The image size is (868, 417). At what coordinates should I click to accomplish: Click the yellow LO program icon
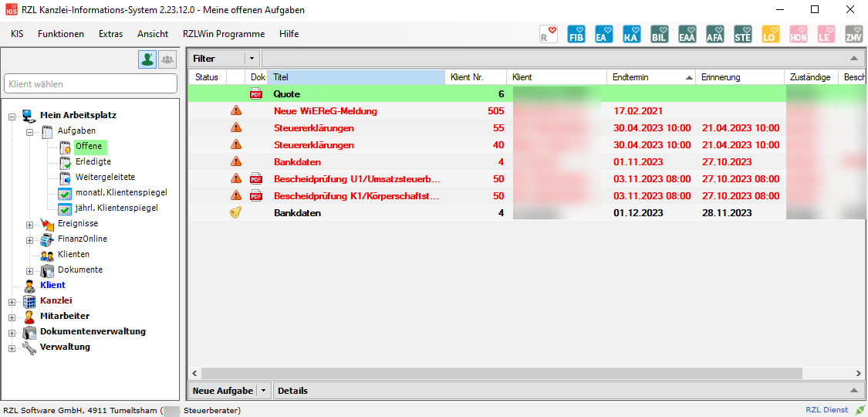click(770, 35)
